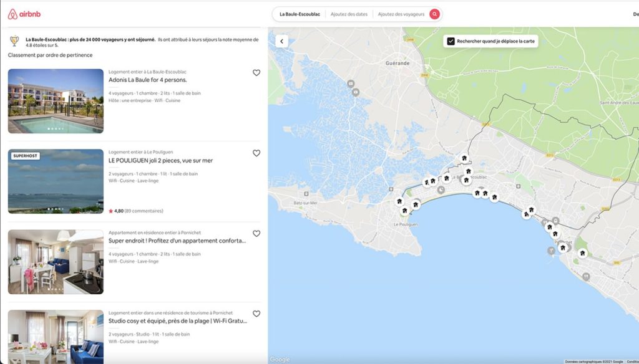Viewport: 639px width, 364px height.
Task: Edit the La Baule-Escoublac search location
Action: [x=300, y=14]
